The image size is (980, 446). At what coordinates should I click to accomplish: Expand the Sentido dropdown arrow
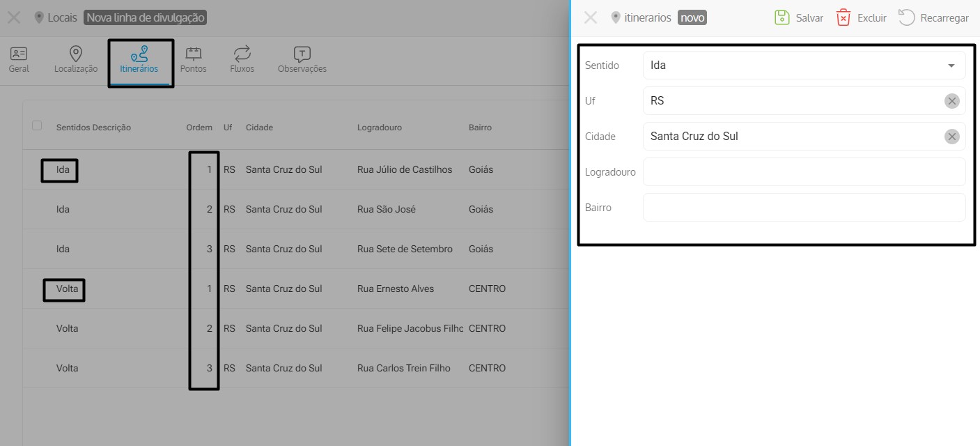[x=951, y=66]
